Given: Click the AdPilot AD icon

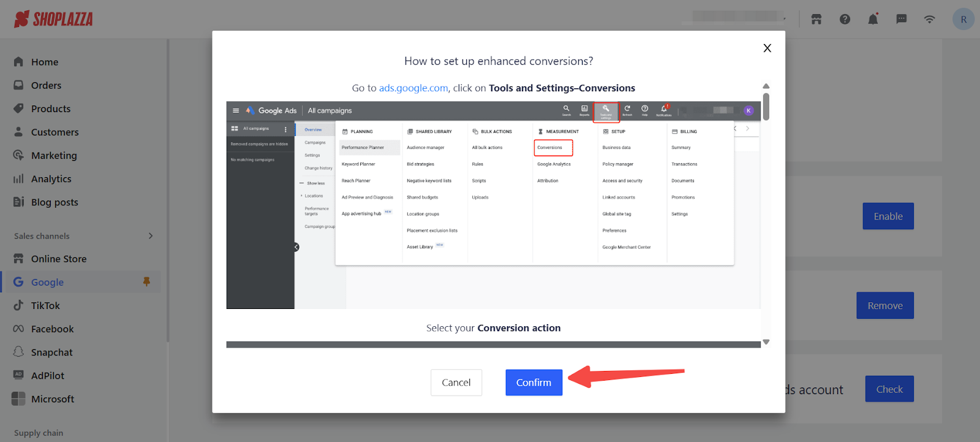Looking at the screenshot, I should pos(18,375).
